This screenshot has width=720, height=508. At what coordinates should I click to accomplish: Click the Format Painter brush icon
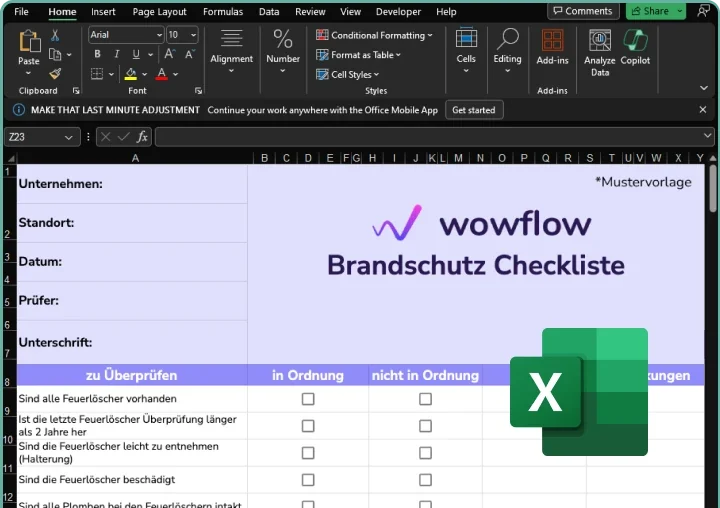(x=55, y=73)
